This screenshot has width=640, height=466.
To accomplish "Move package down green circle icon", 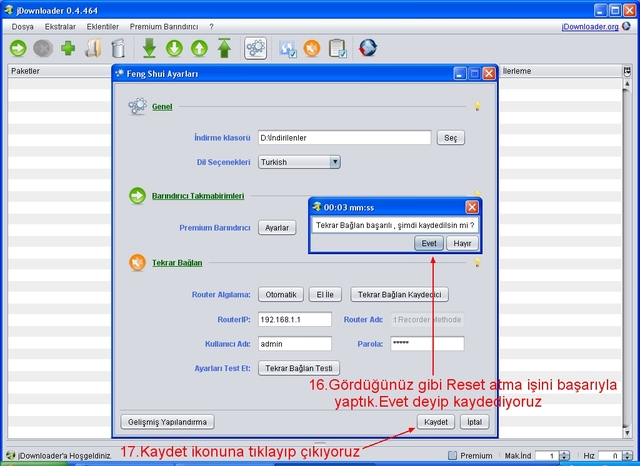I will (x=174, y=48).
